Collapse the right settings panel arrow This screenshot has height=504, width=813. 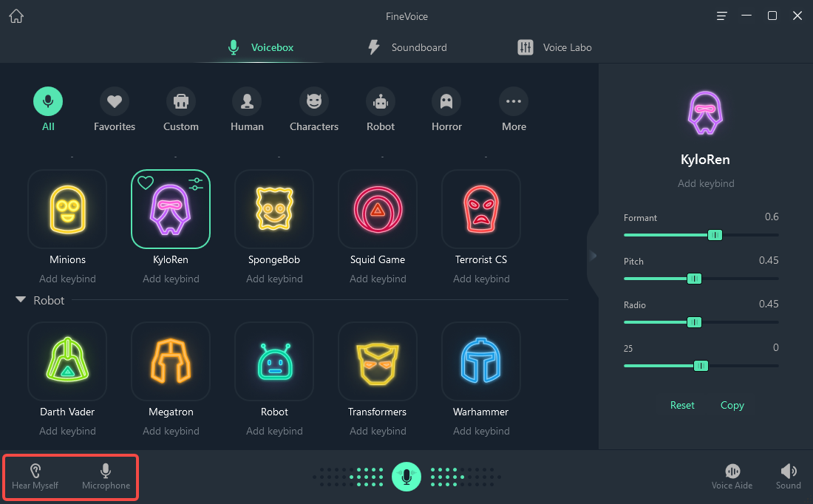pos(593,255)
